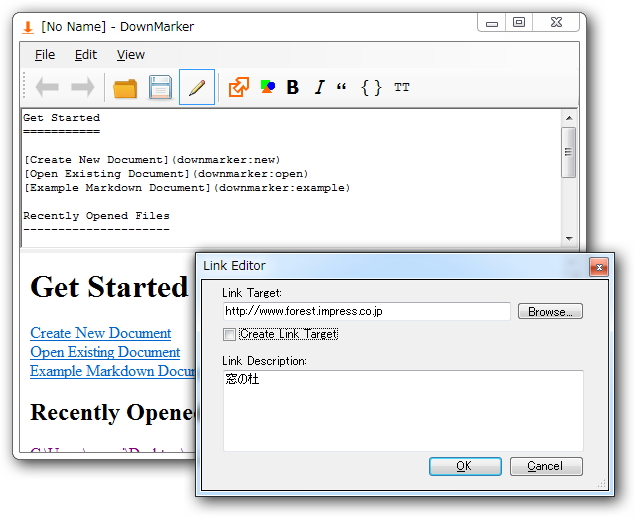Maximize the DownMarker window
Screen dimensions: 635x517
tap(519, 22)
